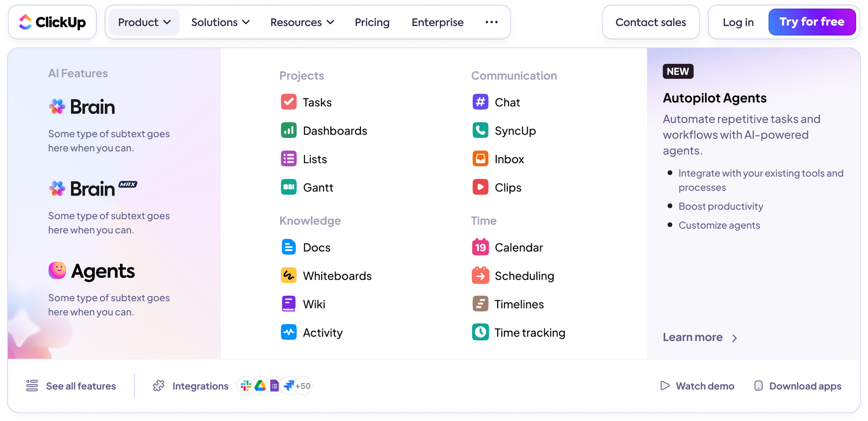
Task: Open the Enterprise nav item
Action: coord(437,22)
